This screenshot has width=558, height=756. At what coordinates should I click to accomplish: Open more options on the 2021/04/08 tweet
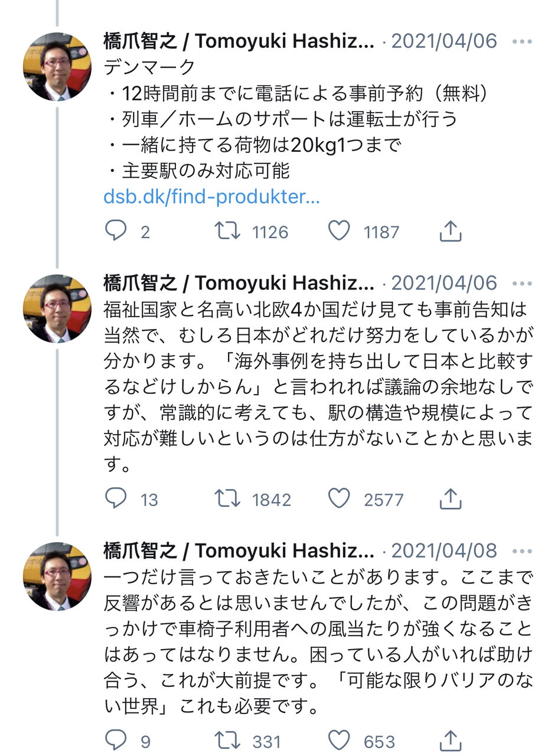tap(522, 551)
